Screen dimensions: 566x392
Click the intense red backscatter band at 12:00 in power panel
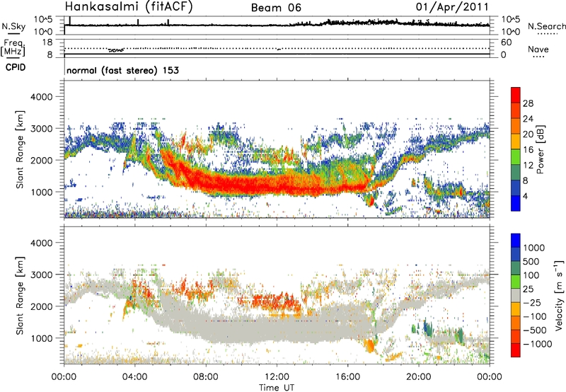tap(277, 185)
